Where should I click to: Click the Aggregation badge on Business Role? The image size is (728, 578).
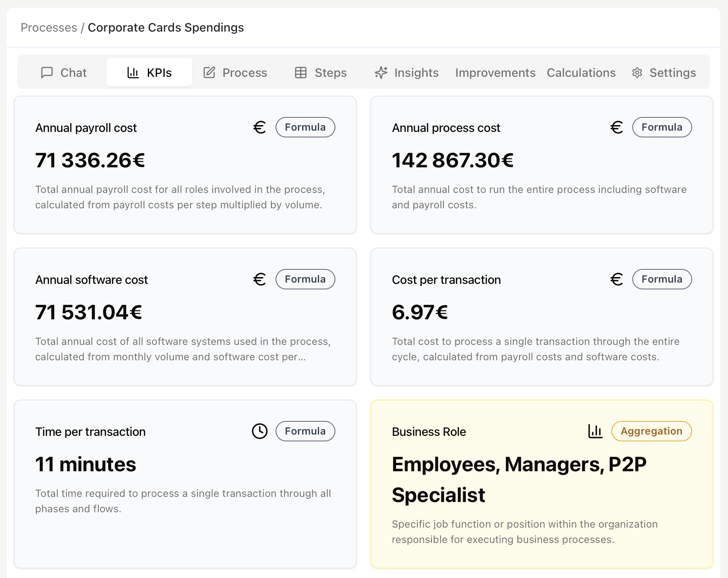tap(651, 431)
